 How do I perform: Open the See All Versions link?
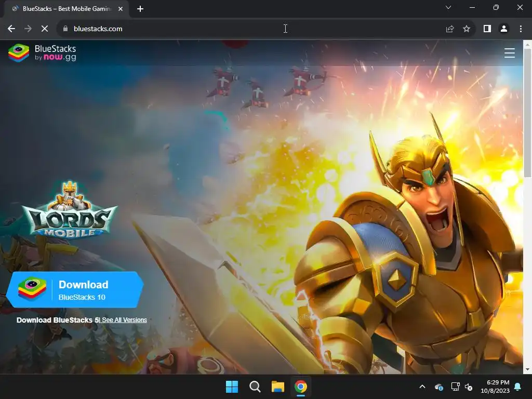[124, 320]
